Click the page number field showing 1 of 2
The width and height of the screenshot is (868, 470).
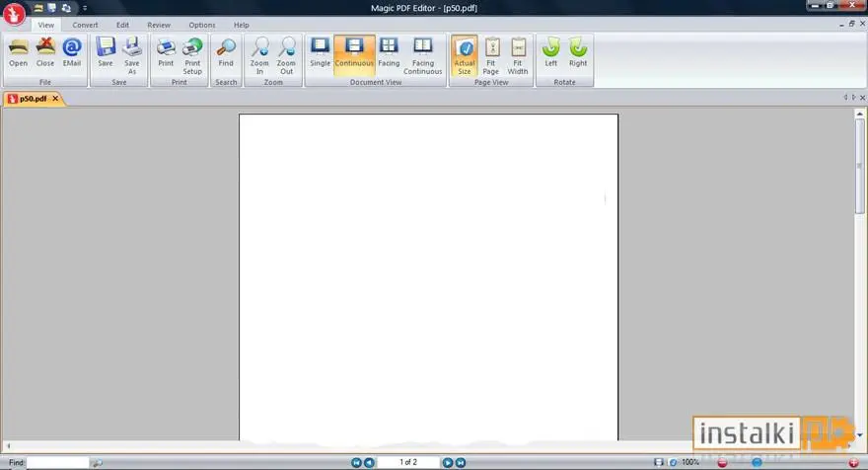(408, 462)
